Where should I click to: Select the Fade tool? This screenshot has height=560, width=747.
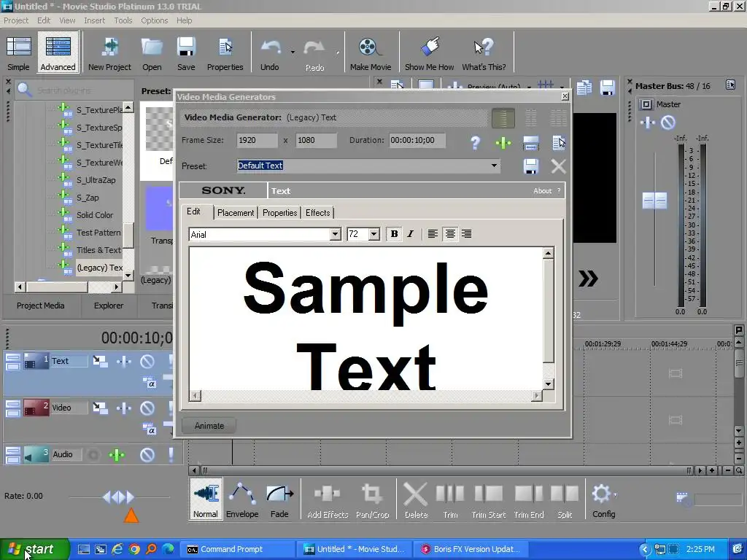pyautogui.click(x=279, y=499)
